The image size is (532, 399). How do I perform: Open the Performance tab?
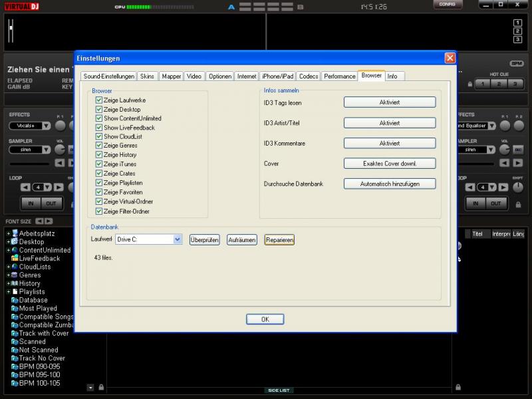point(340,76)
